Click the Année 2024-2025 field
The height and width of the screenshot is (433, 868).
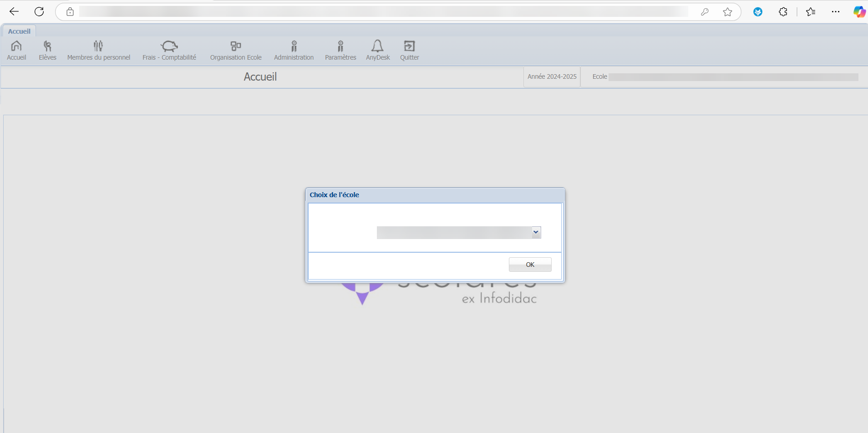point(552,76)
